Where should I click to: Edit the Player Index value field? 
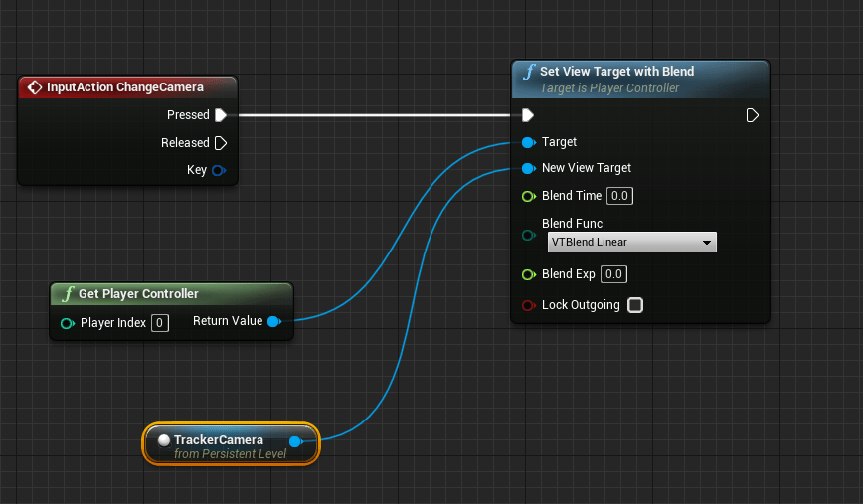click(x=160, y=323)
